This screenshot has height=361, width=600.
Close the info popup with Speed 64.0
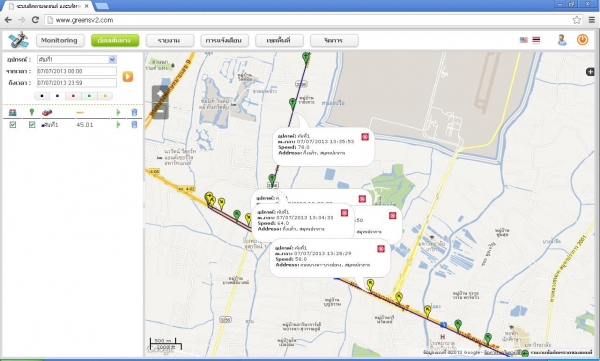point(344,213)
